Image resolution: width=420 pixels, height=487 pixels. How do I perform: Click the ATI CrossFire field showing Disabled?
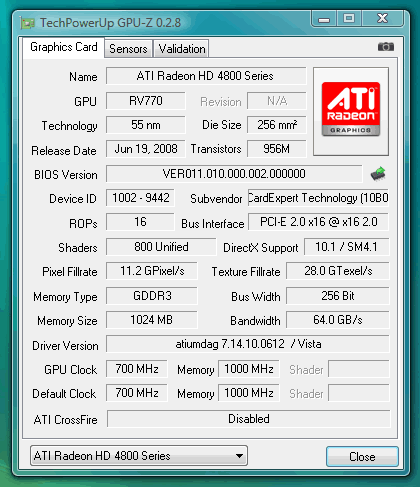(x=249, y=419)
